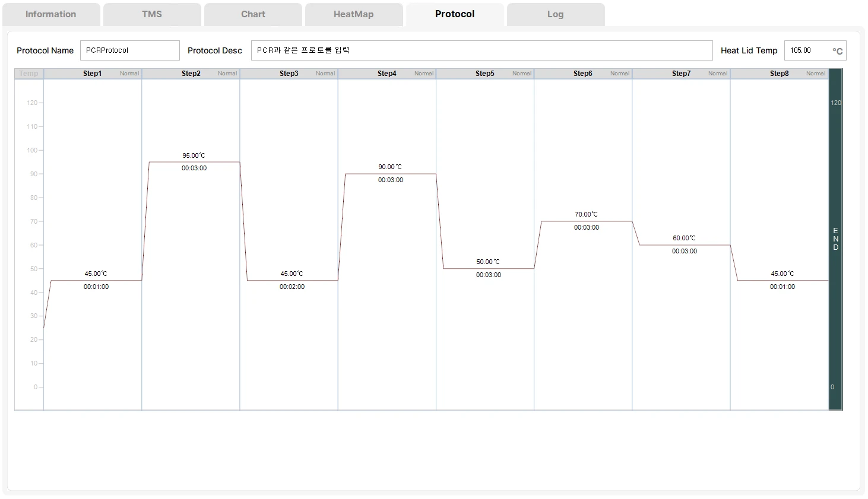Click the Protocol Name label

[x=45, y=50]
